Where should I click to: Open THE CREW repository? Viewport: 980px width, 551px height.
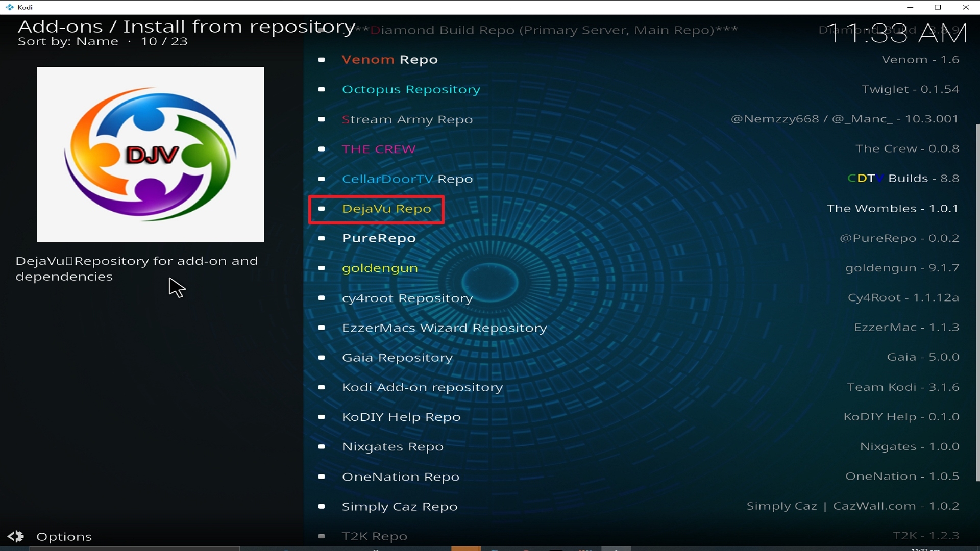379,149
